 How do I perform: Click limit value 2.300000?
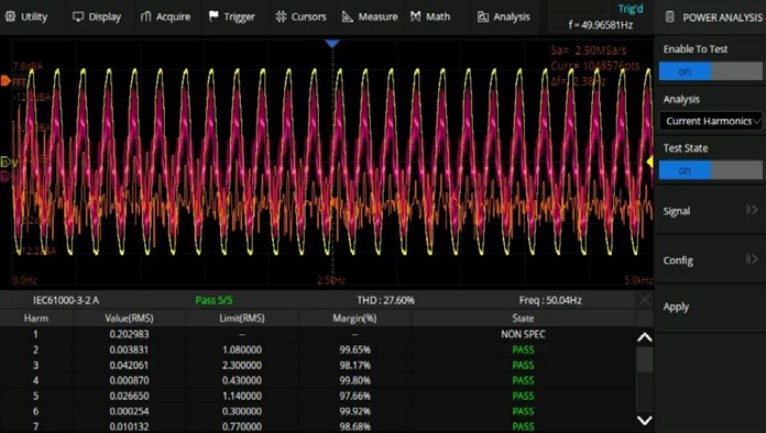coord(242,365)
